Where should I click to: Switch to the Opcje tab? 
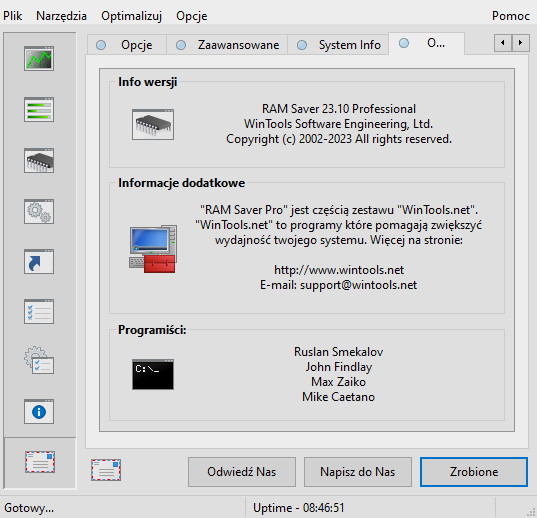127,45
